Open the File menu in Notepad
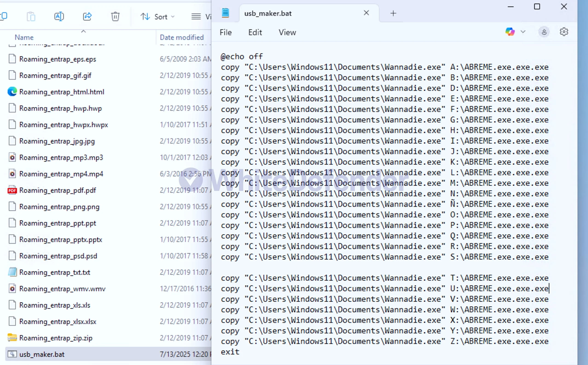Screen dimensions: 588x365 [x=226, y=32]
